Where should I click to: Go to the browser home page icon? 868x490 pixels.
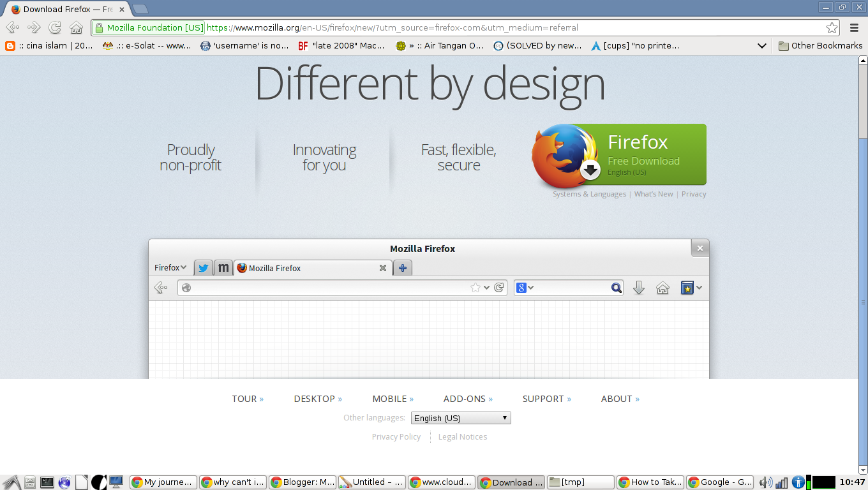pos(76,27)
